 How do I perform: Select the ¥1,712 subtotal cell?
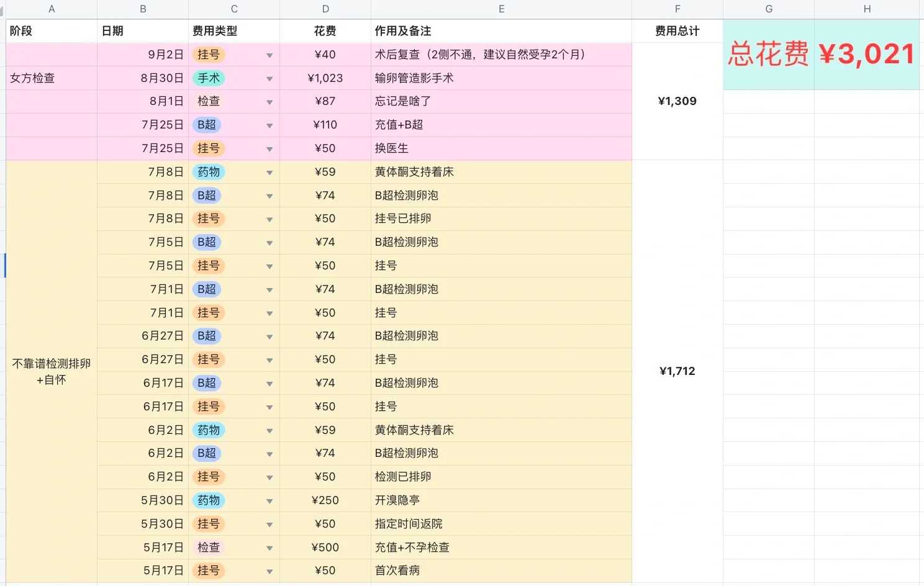pos(677,371)
